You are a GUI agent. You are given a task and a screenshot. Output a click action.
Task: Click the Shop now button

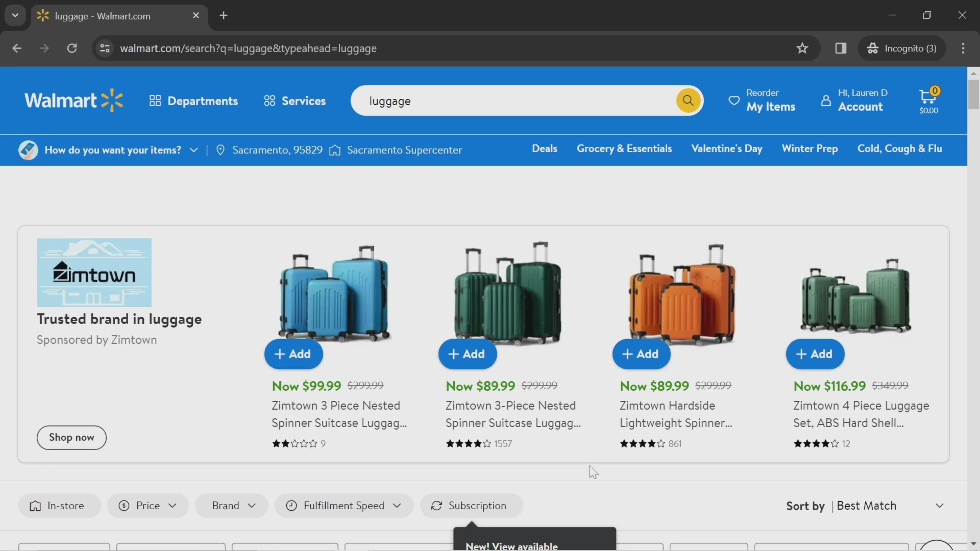71,437
